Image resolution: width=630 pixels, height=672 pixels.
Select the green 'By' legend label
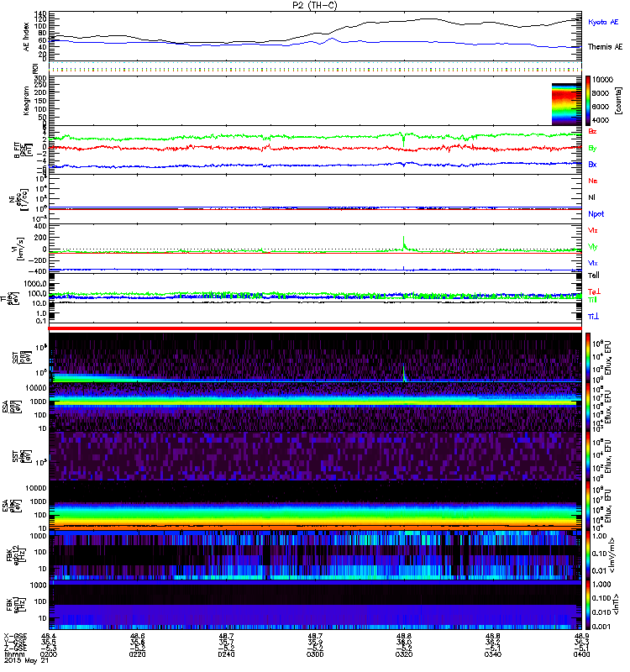click(592, 149)
